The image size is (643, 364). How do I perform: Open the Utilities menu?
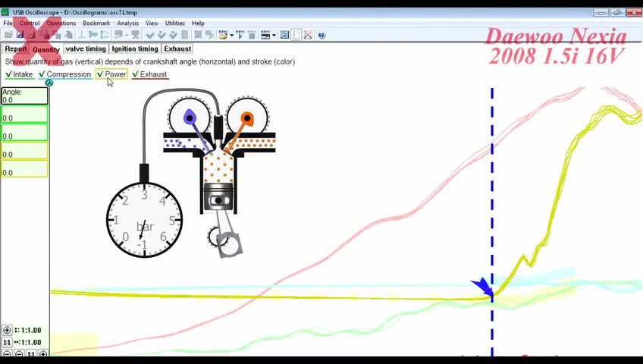[x=174, y=24]
